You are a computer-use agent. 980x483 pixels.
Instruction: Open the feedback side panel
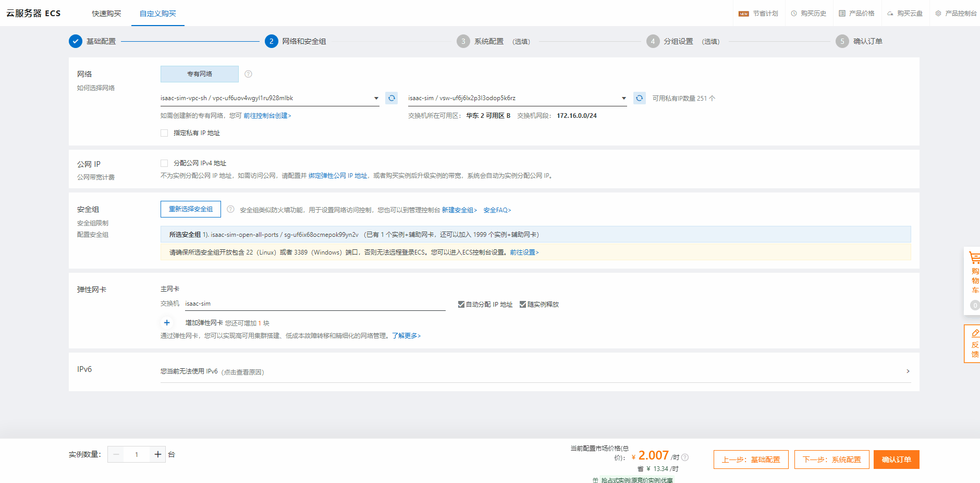(974, 344)
